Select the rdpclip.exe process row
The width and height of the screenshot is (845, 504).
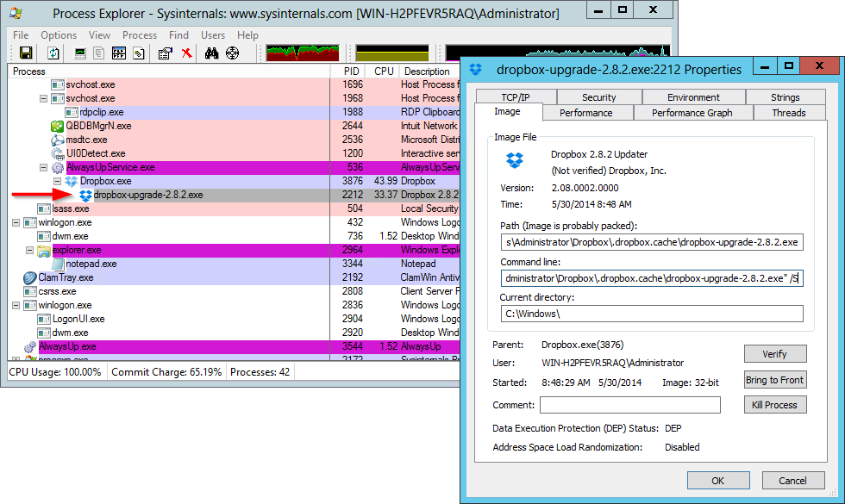tap(234, 113)
